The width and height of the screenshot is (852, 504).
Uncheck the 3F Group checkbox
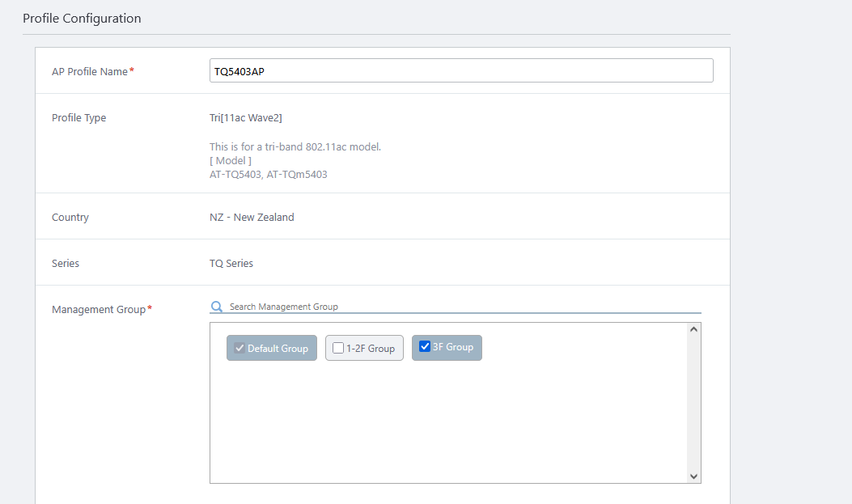[425, 347]
